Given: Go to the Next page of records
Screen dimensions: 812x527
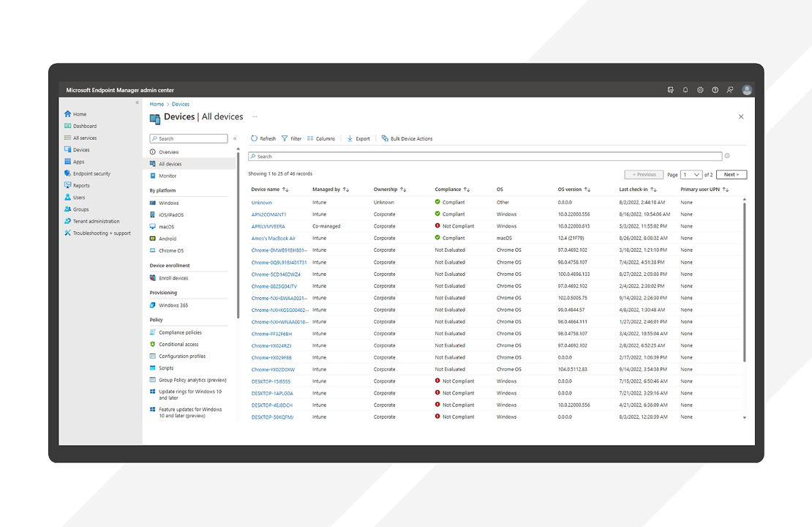Looking at the screenshot, I should click(732, 175).
